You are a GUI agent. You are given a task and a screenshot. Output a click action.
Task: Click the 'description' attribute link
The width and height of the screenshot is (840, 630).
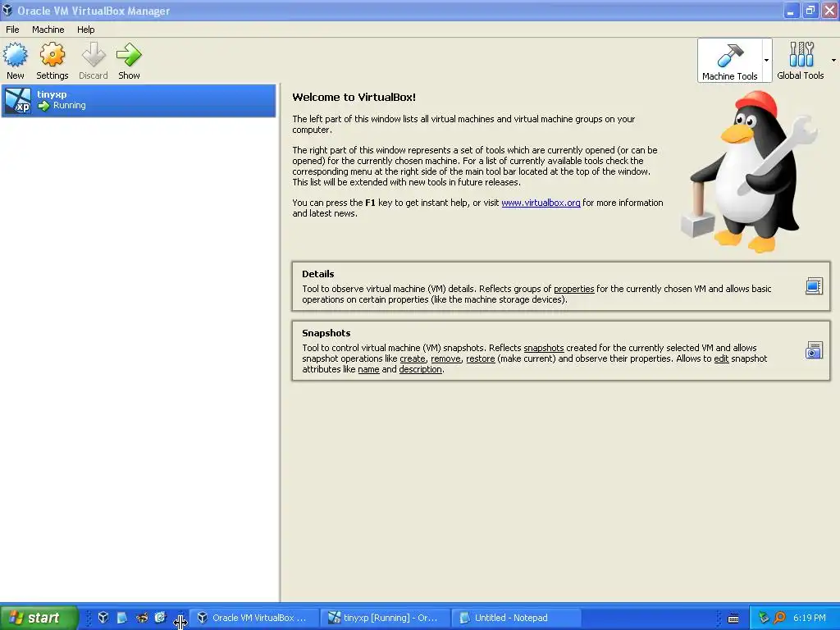421,369
